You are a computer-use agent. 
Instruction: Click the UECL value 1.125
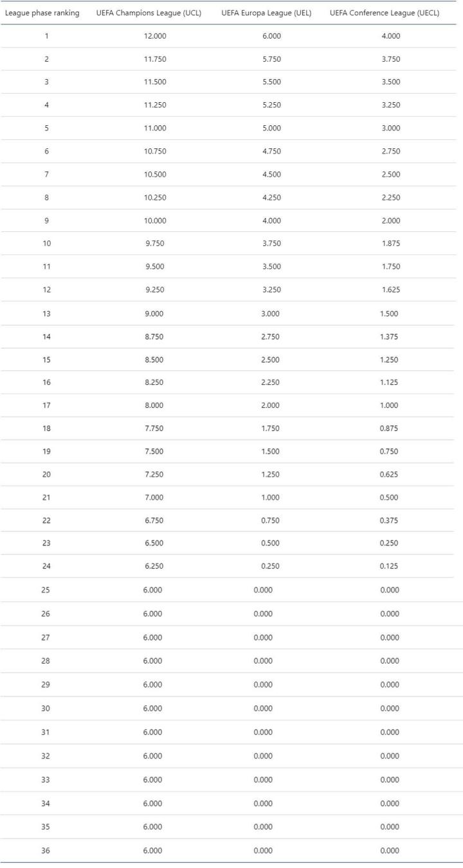(389, 382)
